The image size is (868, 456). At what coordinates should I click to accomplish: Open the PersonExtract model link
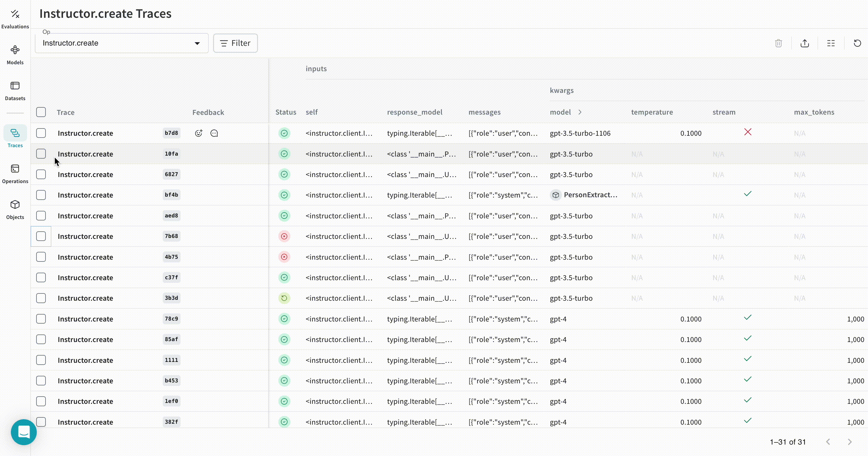(x=590, y=195)
